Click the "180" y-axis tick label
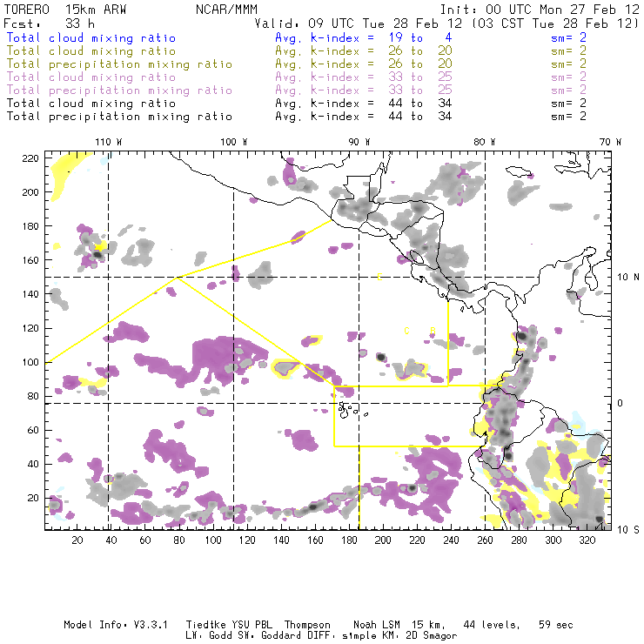 point(30,226)
